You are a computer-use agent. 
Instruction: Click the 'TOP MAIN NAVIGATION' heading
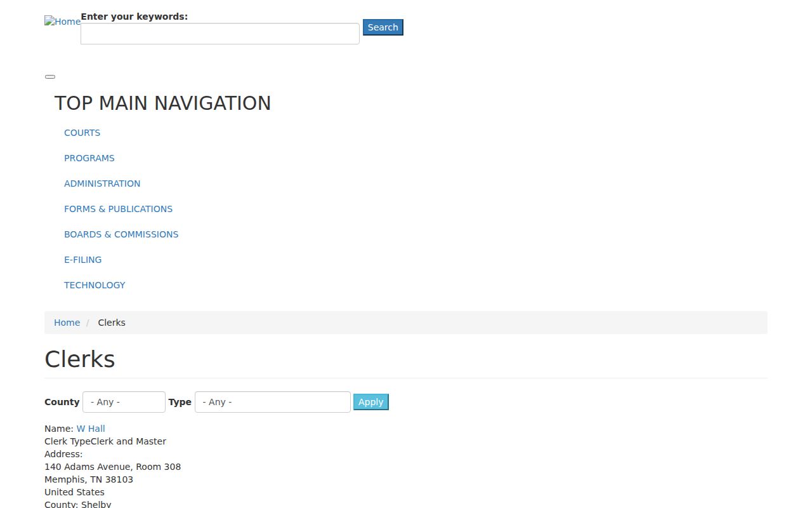coord(163,103)
